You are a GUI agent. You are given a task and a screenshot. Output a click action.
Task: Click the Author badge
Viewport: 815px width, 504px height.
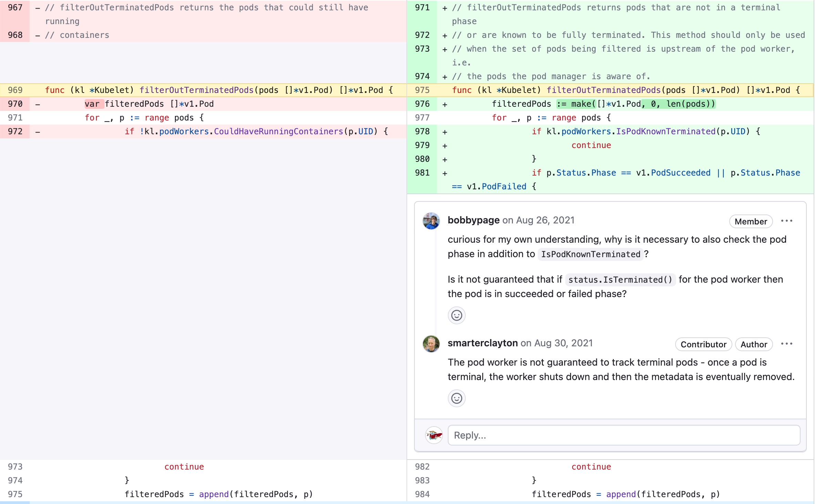(x=754, y=344)
